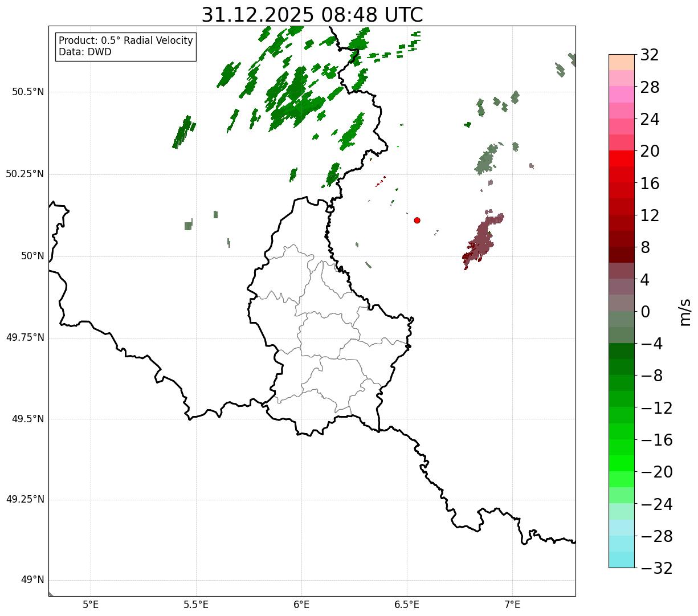Viewport: 698px width, 616px height.
Task: Click the 50.25°N latitude label
Action: [x=25, y=174]
